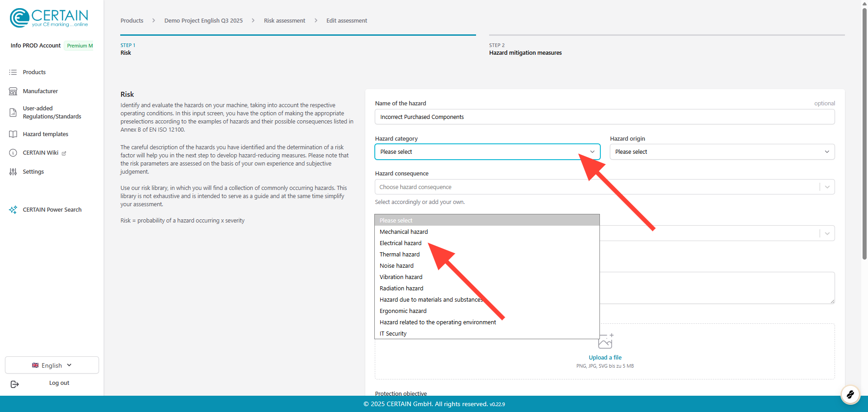Choose Hazard due to materials and substances
This screenshot has width=868, height=412.
click(x=487, y=299)
